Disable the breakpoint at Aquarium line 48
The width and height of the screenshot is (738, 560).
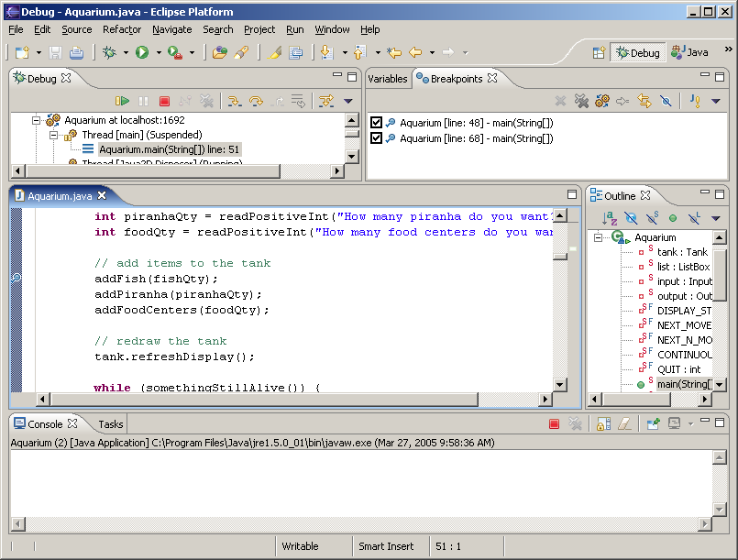click(376, 123)
